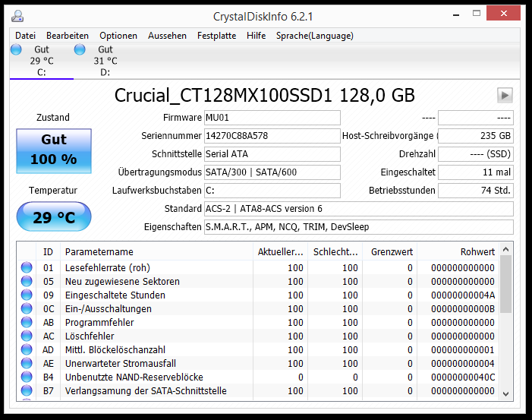Select the Eingeschaltete Stunden parameter name
Screen dimensions: 532x420
tap(115, 295)
